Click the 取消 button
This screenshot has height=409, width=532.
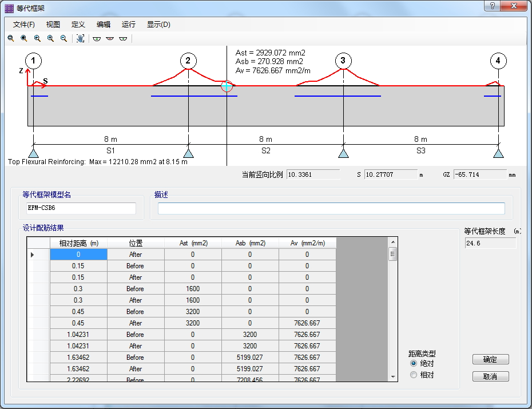point(491,376)
